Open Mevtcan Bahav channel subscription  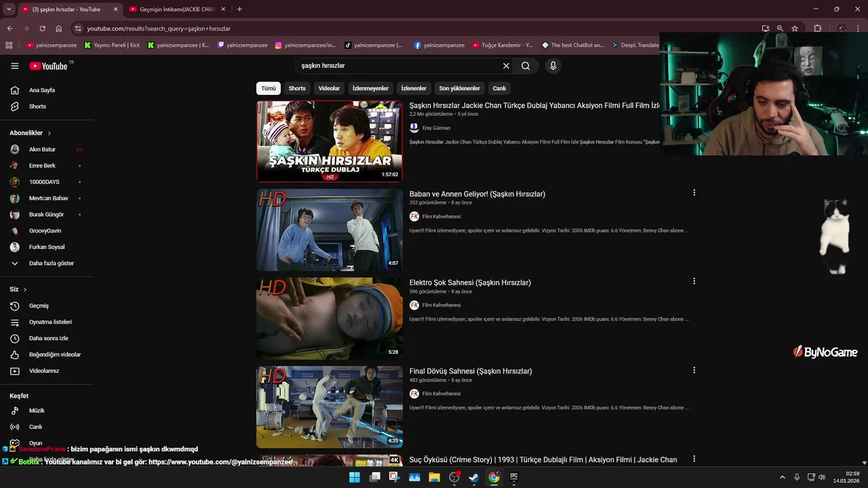(x=47, y=198)
